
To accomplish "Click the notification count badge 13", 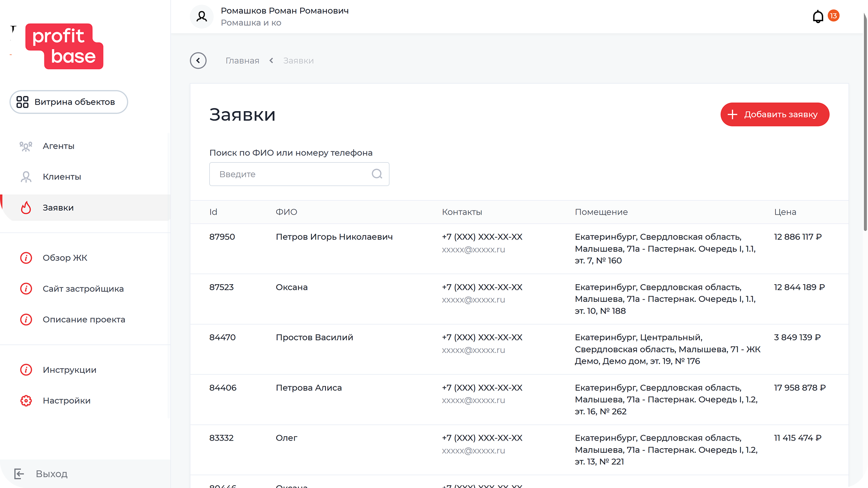I will point(834,16).
